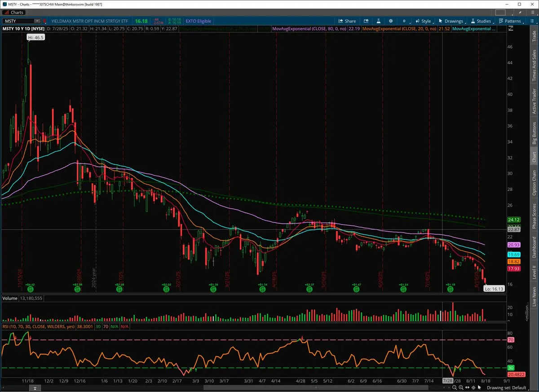Click the 20.93 purple price axis label
539x392 pixels.
[x=513, y=245]
